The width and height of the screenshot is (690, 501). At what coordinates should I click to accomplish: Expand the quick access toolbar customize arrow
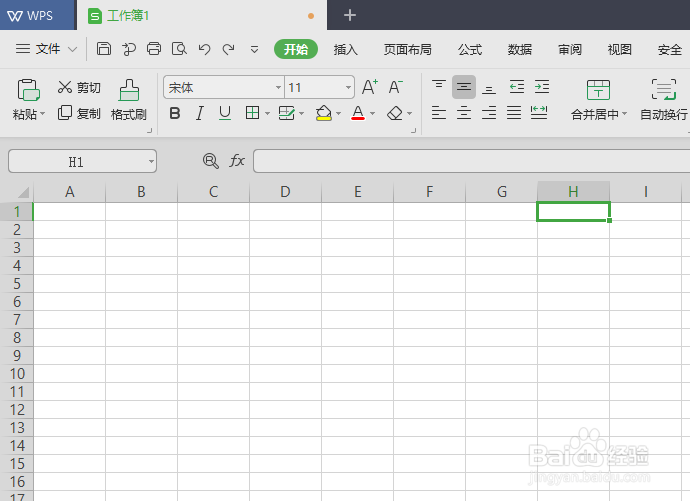tap(254, 49)
